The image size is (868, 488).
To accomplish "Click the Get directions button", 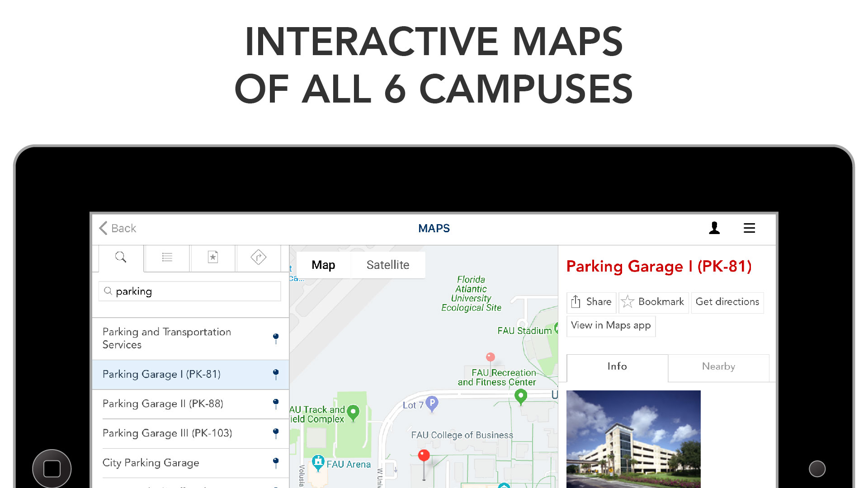I will 727,302.
